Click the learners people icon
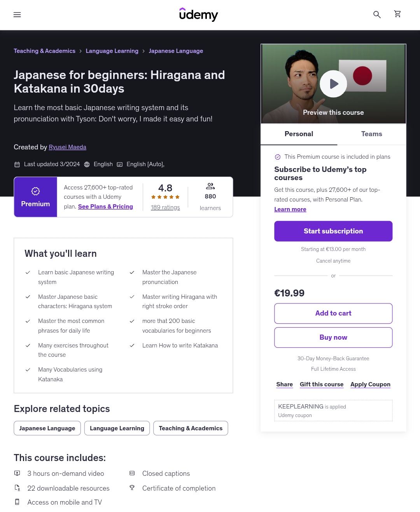Screen dimensions: 420x512 pyautogui.click(x=210, y=186)
